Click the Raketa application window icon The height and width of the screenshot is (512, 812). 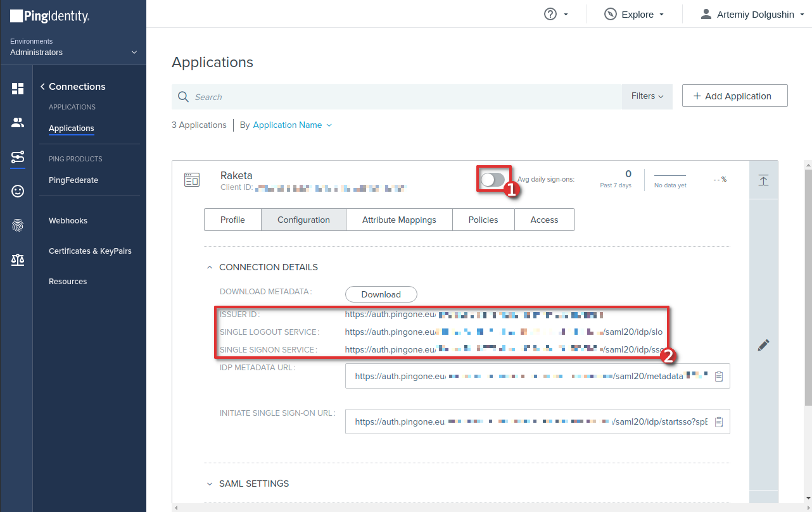click(192, 180)
